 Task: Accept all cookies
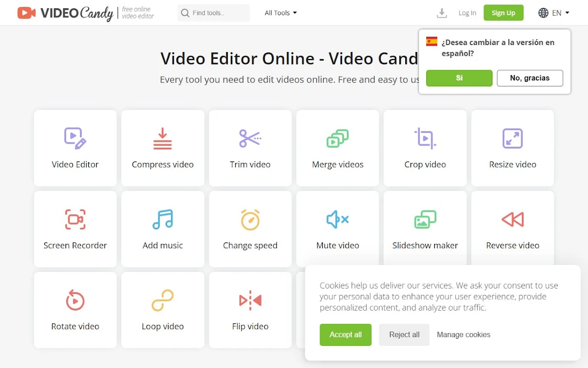pos(345,335)
